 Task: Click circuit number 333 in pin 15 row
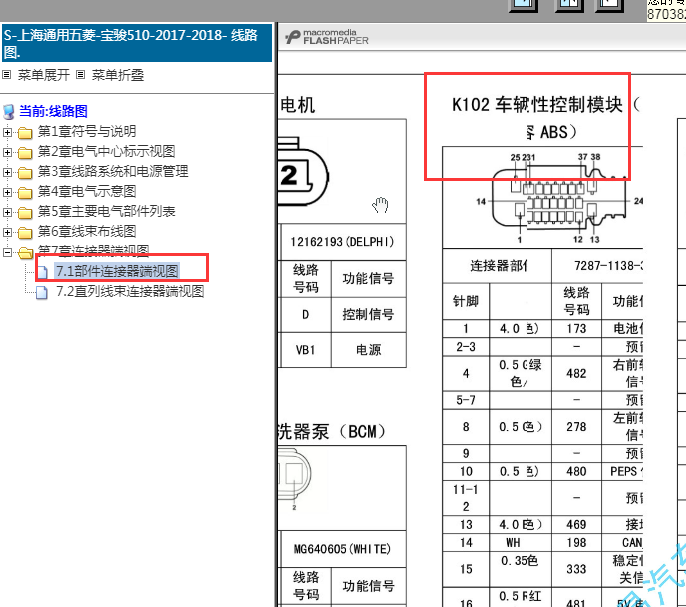point(576,569)
